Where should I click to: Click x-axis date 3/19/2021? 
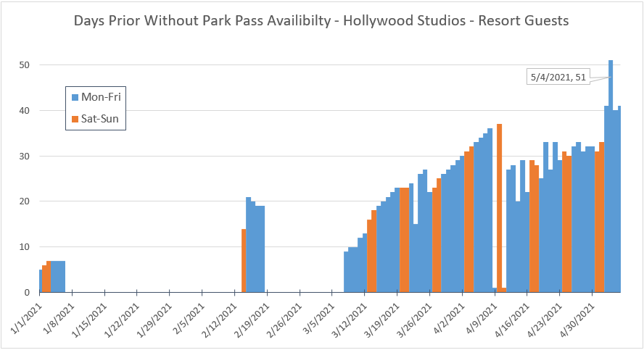click(x=382, y=320)
